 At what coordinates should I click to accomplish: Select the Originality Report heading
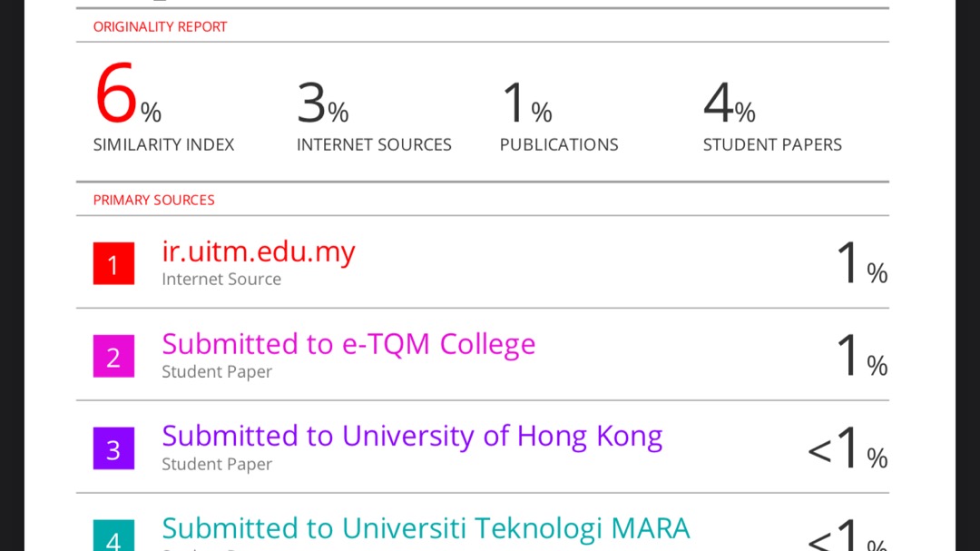pyautogui.click(x=161, y=27)
